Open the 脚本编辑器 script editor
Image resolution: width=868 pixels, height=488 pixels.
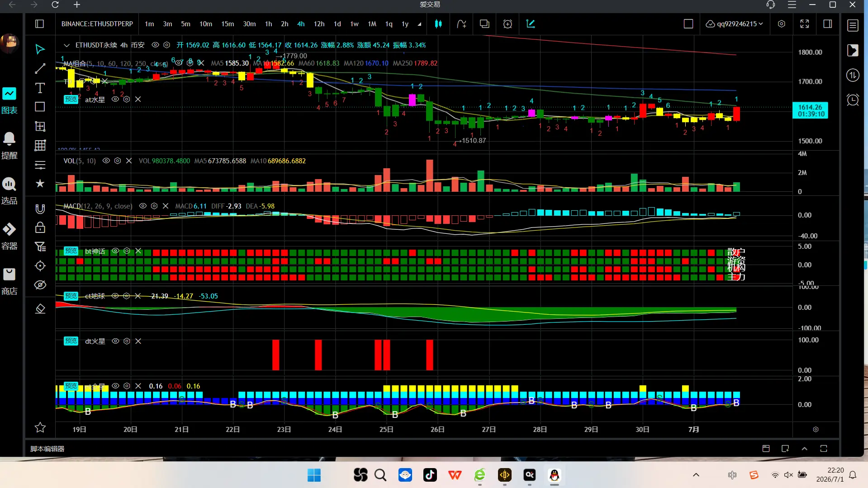(x=47, y=449)
